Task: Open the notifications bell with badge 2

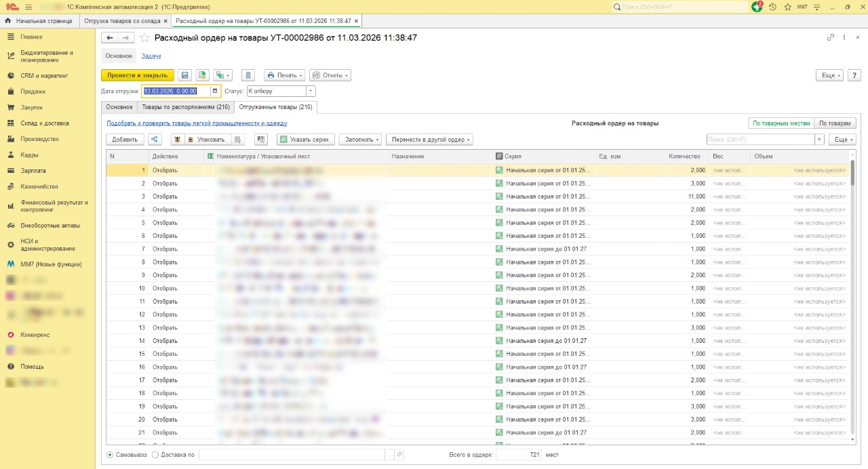Action: tap(757, 7)
